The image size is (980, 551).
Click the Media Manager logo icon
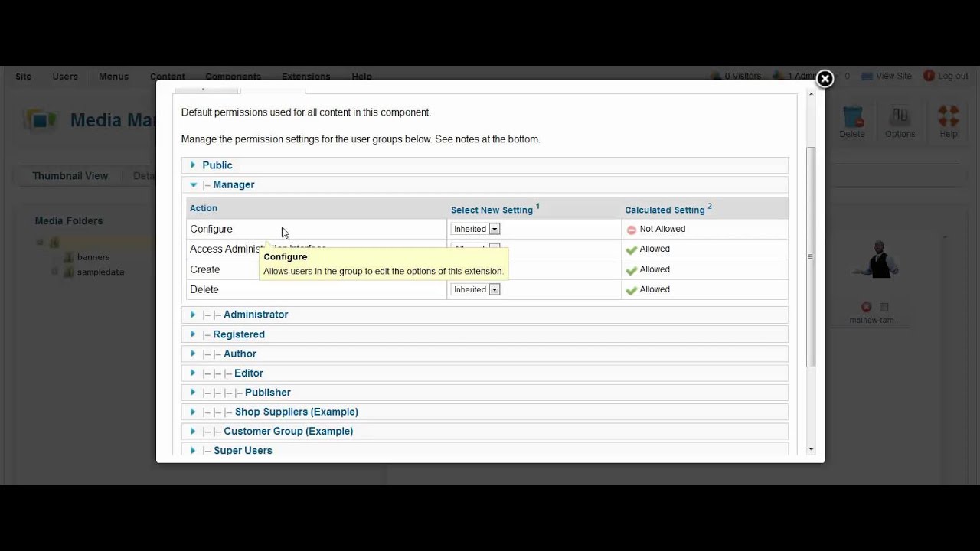[x=41, y=120]
